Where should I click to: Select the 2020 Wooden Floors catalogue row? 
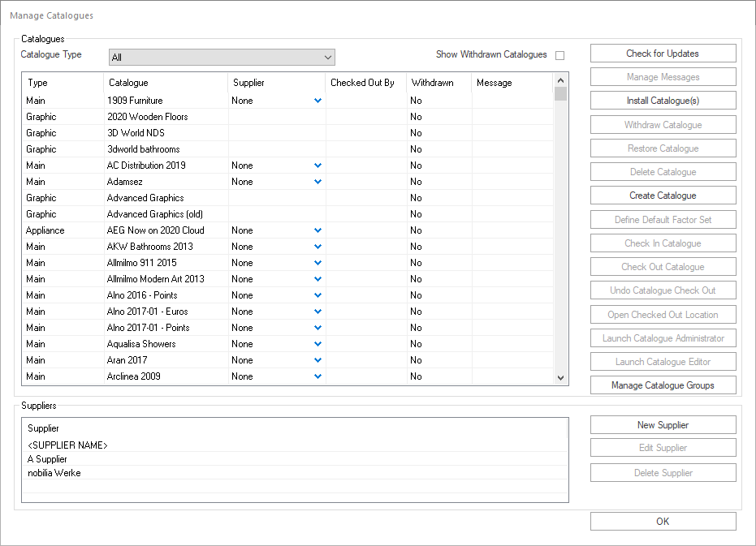(147, 117)
